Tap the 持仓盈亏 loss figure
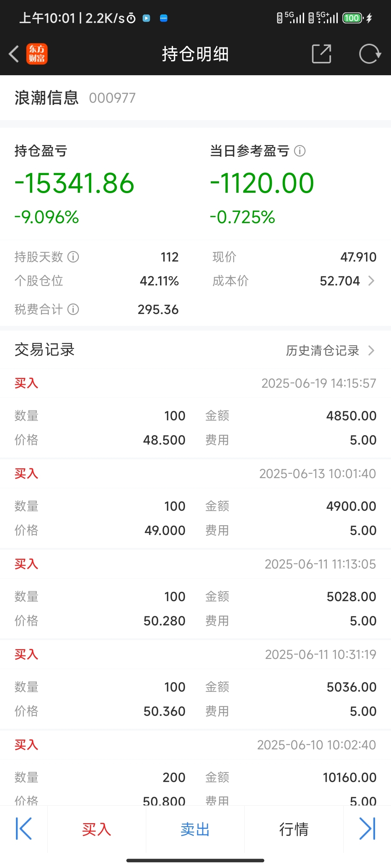The height and width of the screenshot is (868, 391). pos(74,183)
